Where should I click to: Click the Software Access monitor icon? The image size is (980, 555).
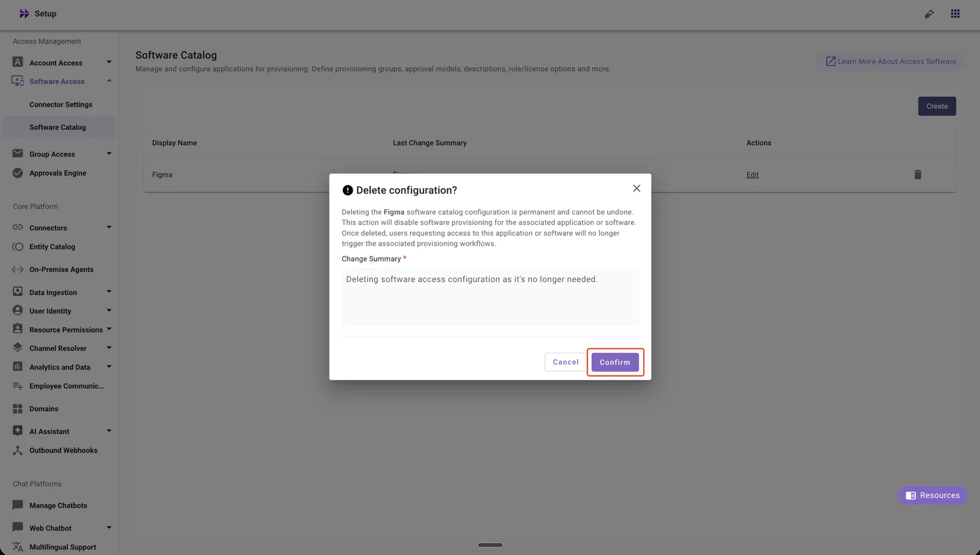point(18,81)
